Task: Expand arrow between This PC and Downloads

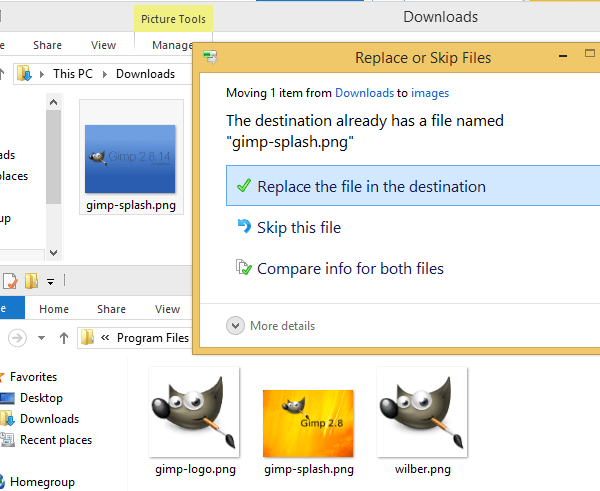Action: pyautogui.click(x=105, y=74)
